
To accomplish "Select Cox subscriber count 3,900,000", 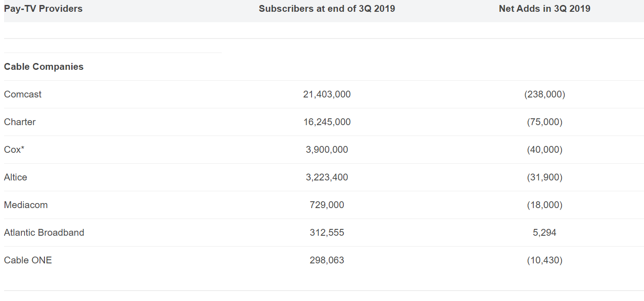I will [327, 150].
